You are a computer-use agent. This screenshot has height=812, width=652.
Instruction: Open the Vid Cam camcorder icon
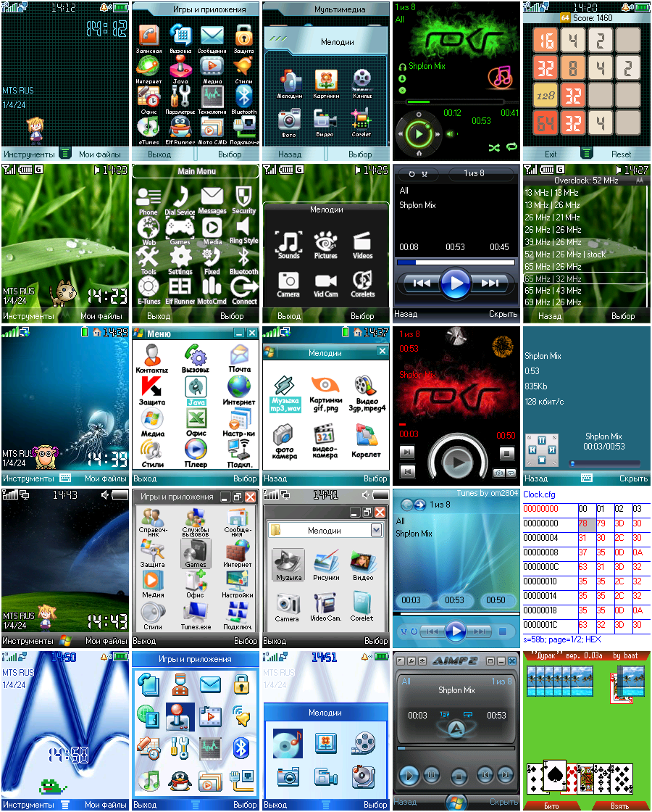click(326, 280)
